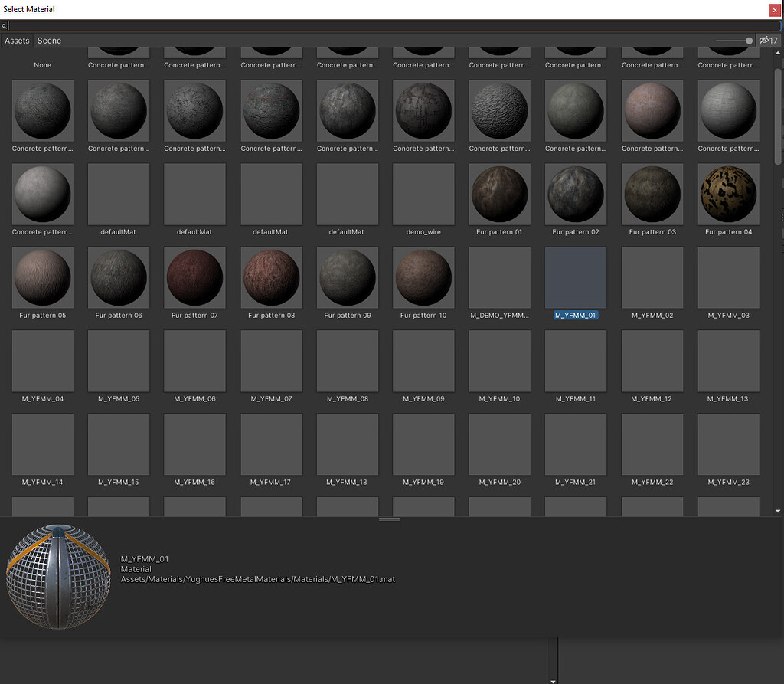Switch to the Assets tab

tap(17, 40)
